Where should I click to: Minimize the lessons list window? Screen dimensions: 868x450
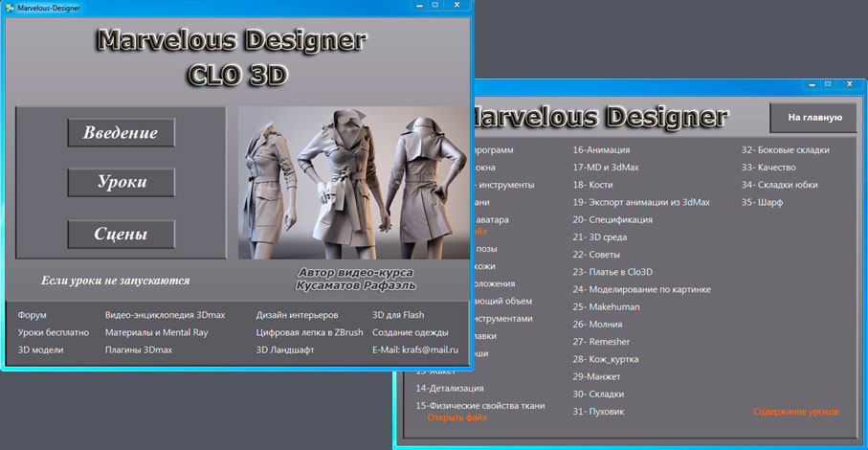click(x=812, y=84)
